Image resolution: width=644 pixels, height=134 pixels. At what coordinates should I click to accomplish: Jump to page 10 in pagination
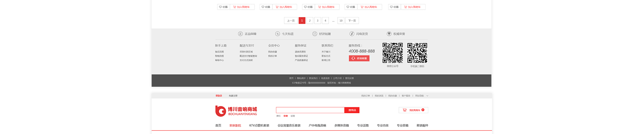[x=341, y=20]
